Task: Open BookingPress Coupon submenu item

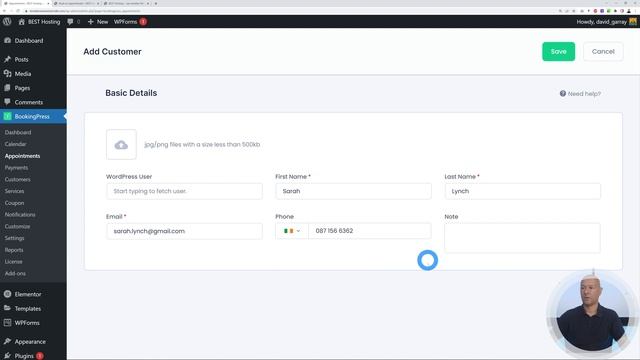Action: tap(14, 203)
